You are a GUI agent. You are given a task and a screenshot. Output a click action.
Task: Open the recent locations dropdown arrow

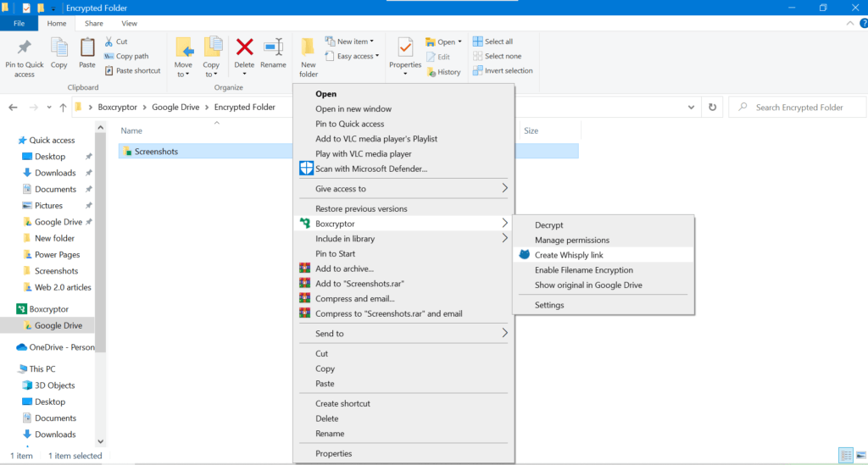[48, 108]
